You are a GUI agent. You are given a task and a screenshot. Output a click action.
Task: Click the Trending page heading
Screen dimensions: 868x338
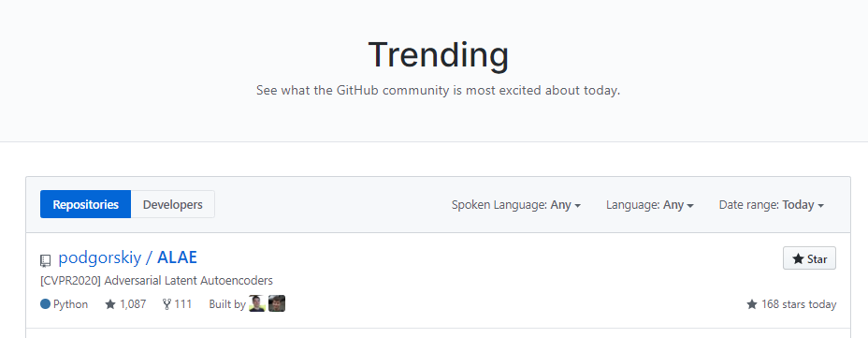[x=439, y=55]
